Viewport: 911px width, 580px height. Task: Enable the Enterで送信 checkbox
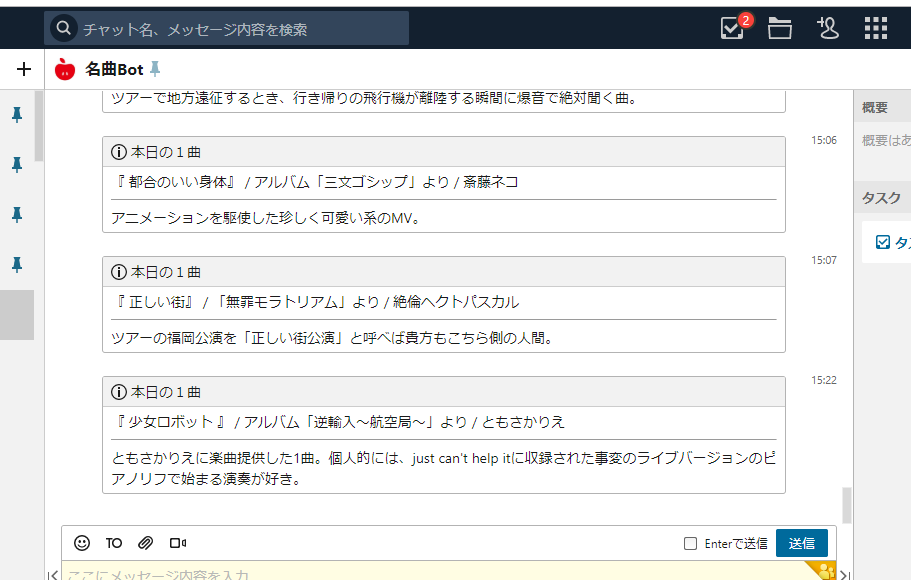(x=690, y=543)
